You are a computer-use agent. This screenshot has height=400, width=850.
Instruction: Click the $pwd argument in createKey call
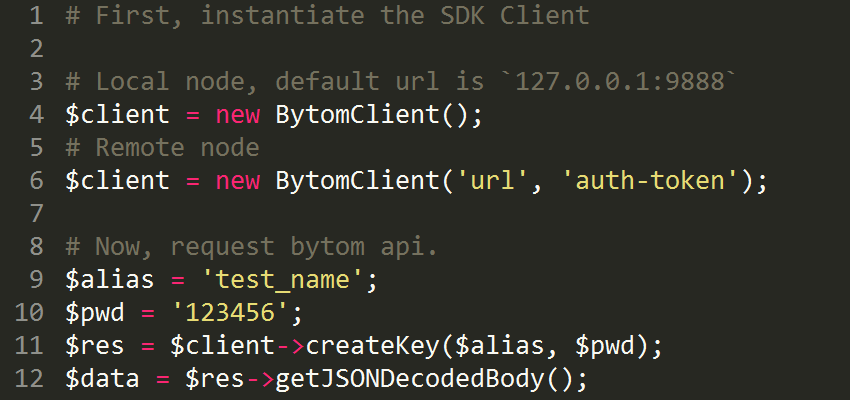pyautogui.click(x=605, y=346)
